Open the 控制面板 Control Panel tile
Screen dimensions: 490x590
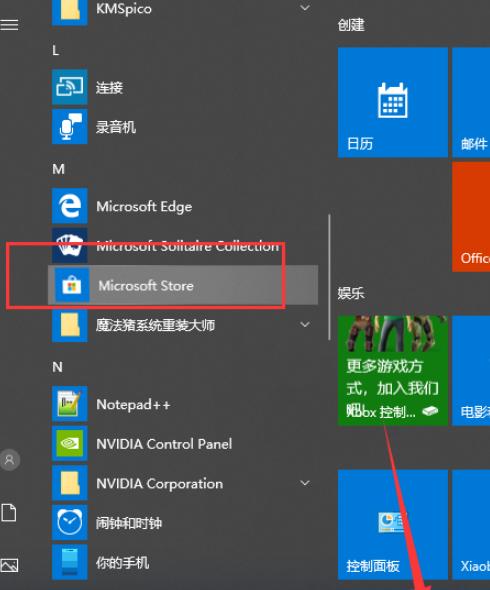click(393, 525)
